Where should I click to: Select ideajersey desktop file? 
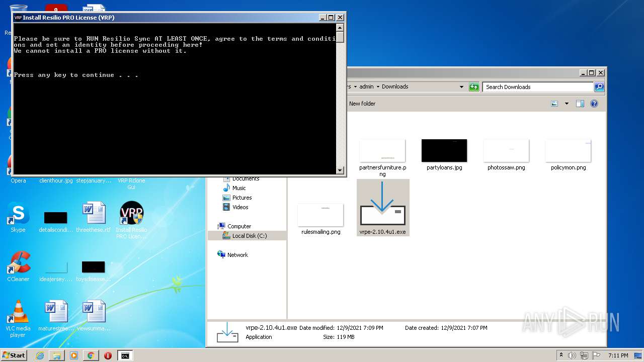click(55, 270)
